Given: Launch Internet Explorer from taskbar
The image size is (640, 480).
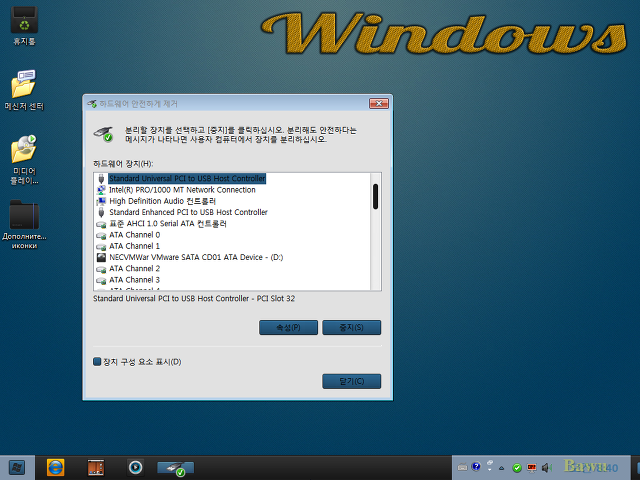Looking at the screenshot, I should click(x=56, y=468).
